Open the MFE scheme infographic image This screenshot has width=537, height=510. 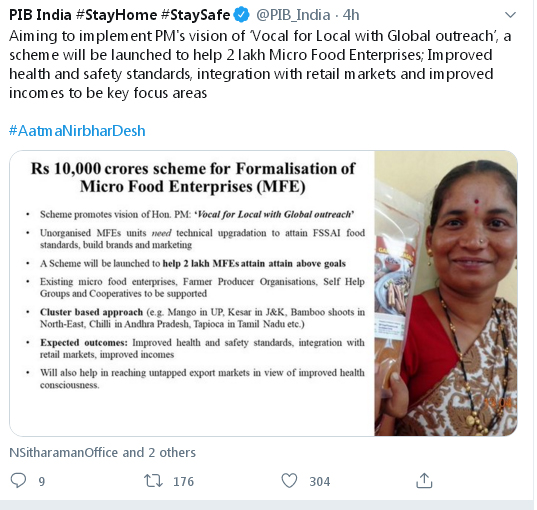click(192, 294)
